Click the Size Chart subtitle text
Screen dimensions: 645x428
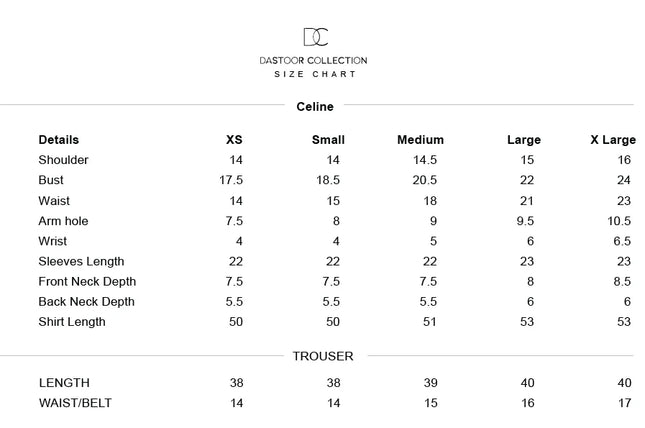coord(314,75)
